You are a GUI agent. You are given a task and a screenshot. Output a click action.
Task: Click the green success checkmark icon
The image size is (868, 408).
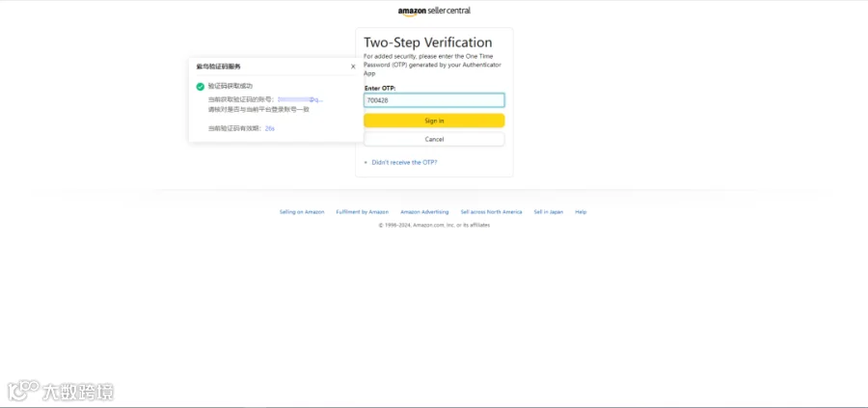point(201,87)
